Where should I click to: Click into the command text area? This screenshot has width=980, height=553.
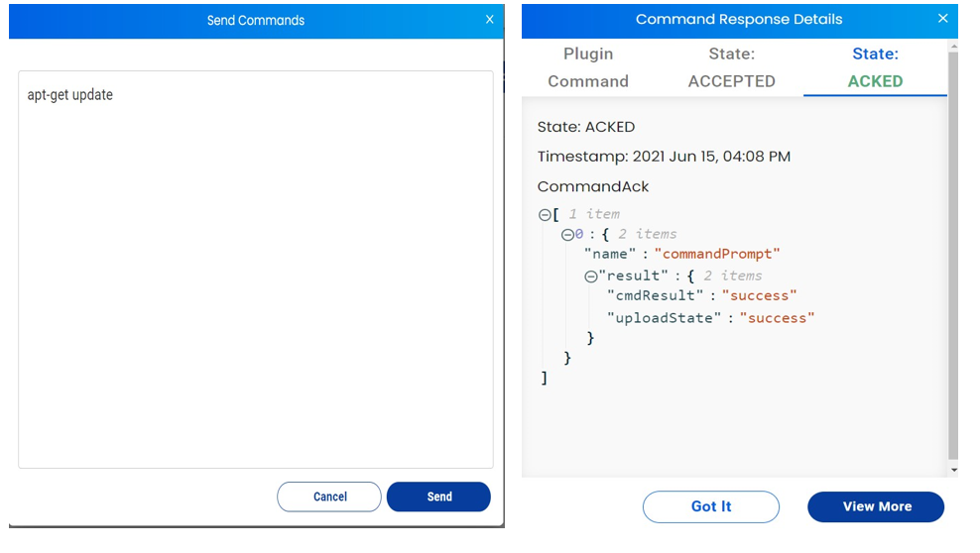pos(256,269)
